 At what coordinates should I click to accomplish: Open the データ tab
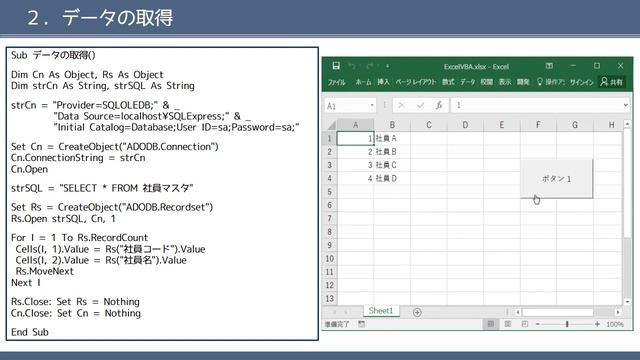pyautogui.click(x=468, y=82)
